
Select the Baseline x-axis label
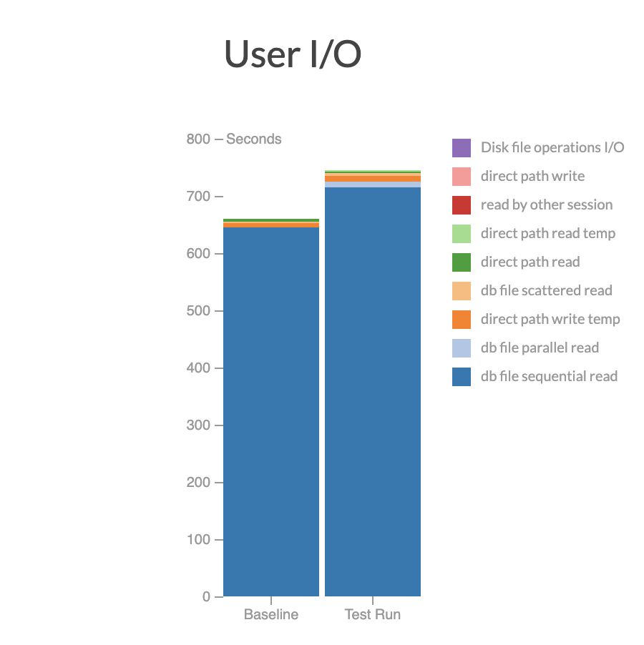[271, 614]
